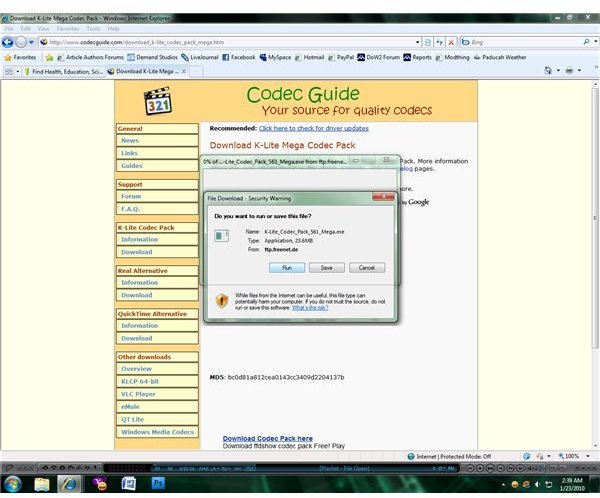
Task: Close the Download K-Lite Mega tab
Action: click(184, 71)
